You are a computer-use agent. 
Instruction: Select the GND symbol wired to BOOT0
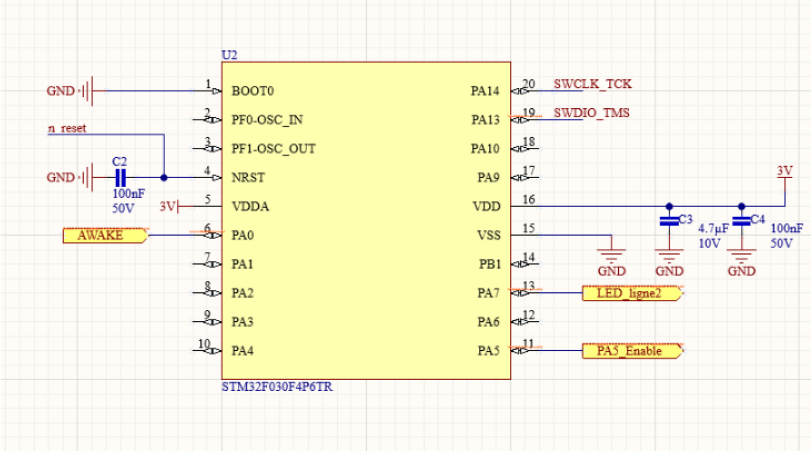pos(86,91)
